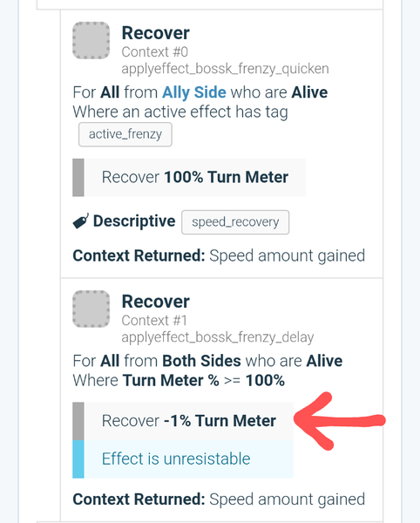Click applyeffect_bossk_frenzy_delay identifier text
This screenshot has width=420, height=523.
tap(218, 337)
